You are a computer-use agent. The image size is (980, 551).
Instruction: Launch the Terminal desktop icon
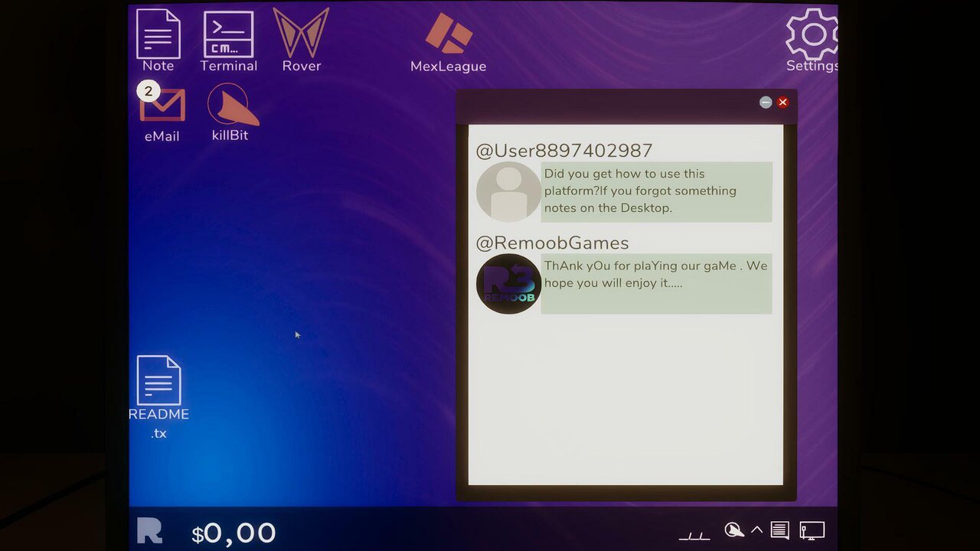pyautogui.click(x=228, y=34)
